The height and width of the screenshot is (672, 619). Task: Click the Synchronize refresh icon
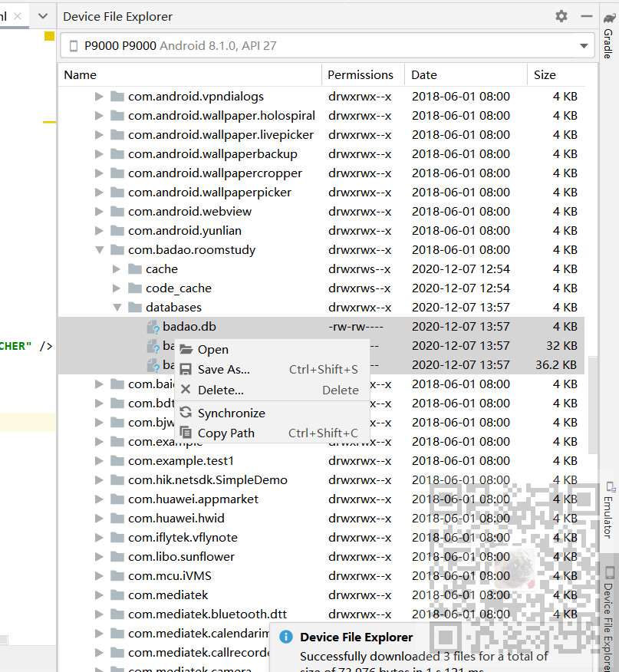(x=186, y=412)
